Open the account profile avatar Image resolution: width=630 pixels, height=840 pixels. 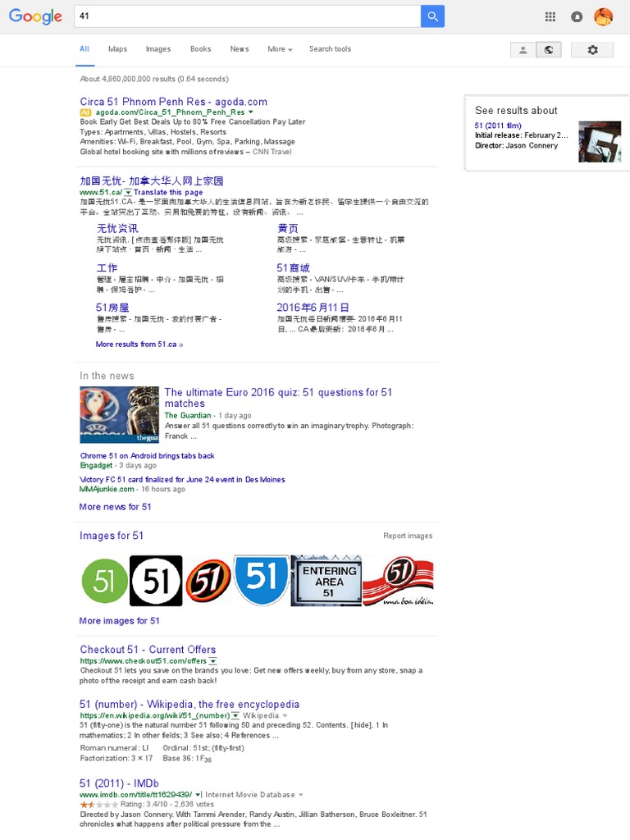coord(603,16)
